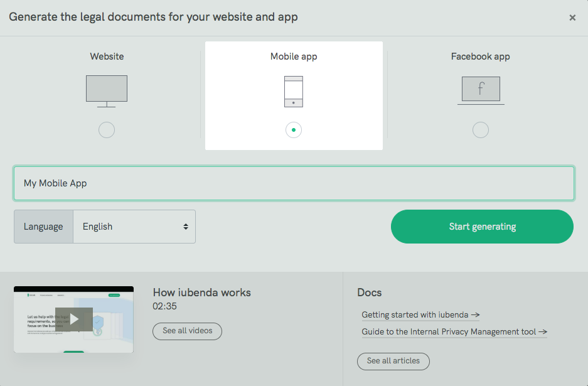Switch to the Facebook app option card

click(480, 94)
